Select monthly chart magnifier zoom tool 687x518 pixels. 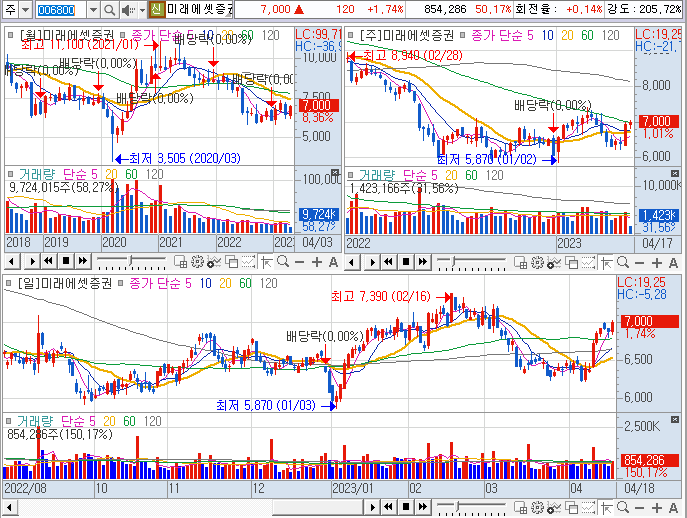click(283, 262)
